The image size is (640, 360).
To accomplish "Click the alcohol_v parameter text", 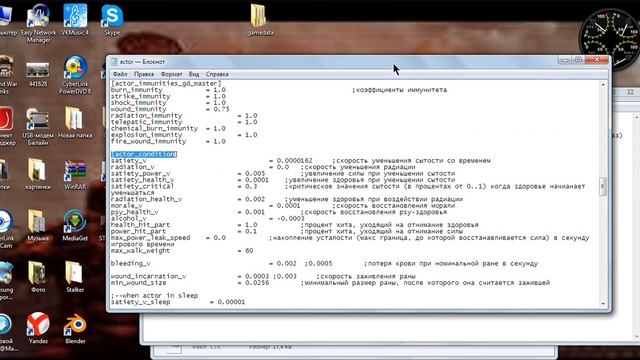I will pyautogui.click(x=129, y=218).
